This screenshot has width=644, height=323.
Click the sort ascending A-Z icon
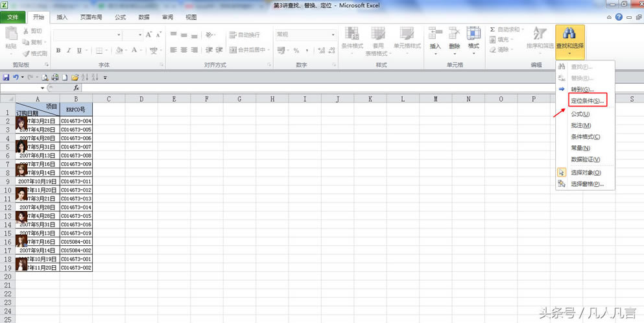pos(85,77)
